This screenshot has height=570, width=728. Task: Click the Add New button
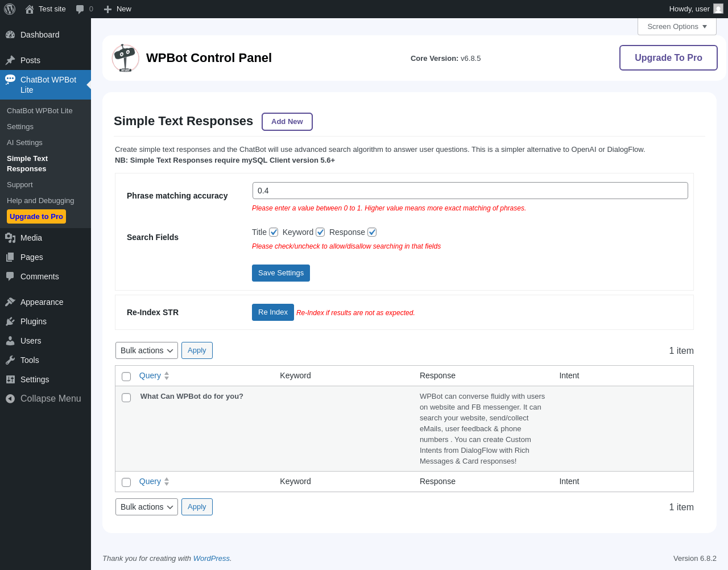(x=287, y=122)
